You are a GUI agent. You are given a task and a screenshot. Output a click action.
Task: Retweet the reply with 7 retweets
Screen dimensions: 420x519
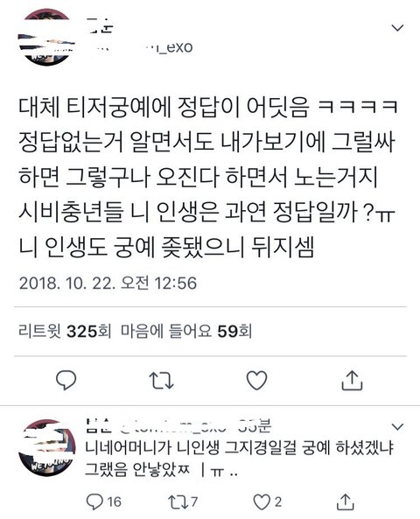coord(183,501)
